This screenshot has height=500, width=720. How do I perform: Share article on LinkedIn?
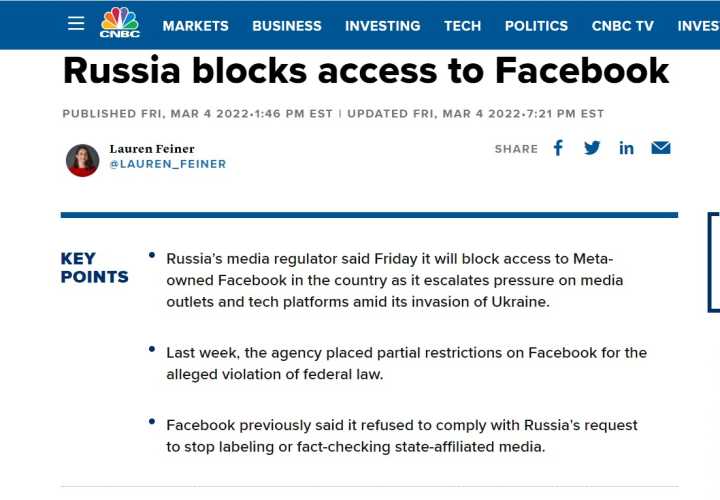pos(626,148)
